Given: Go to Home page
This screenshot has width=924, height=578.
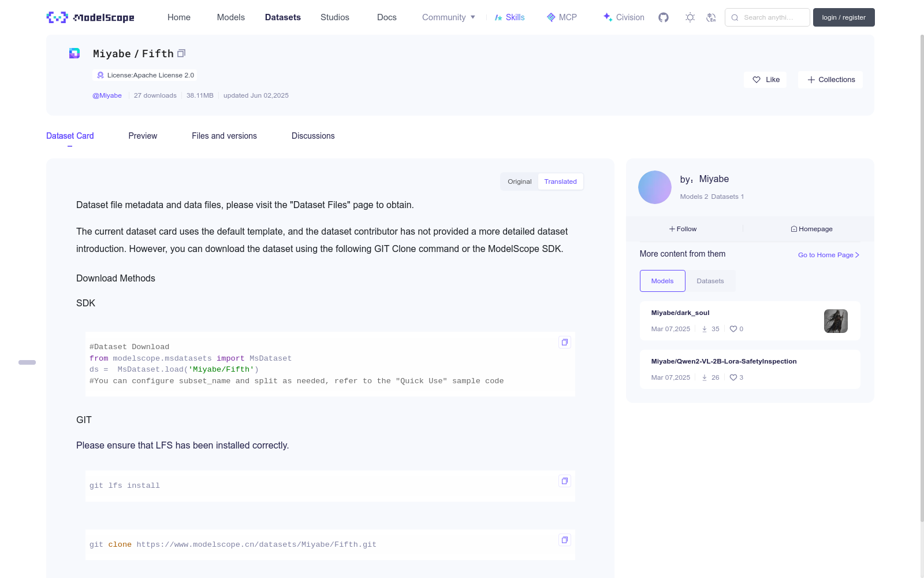Looking at the screenshot, I should 179,17.
